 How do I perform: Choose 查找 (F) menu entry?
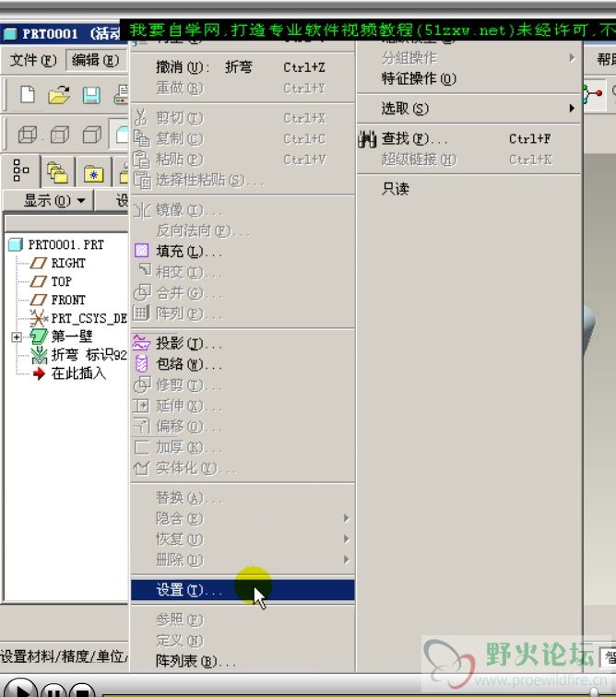468,138
